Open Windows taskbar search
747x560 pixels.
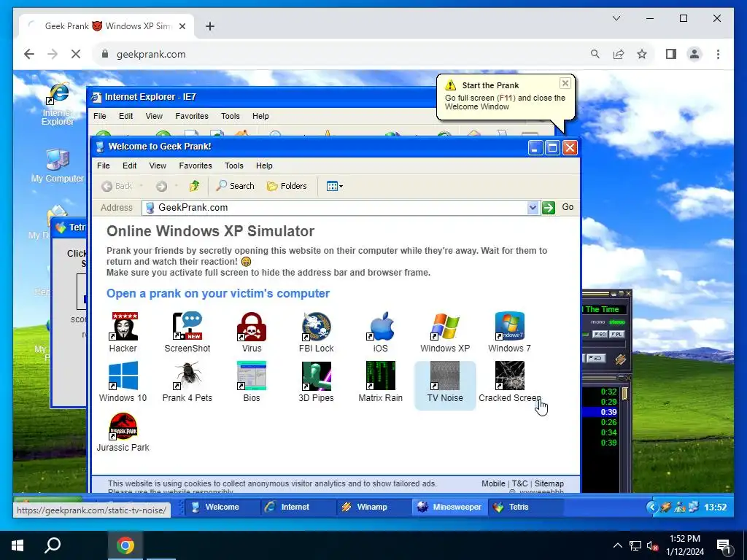(x=53, y=545)
